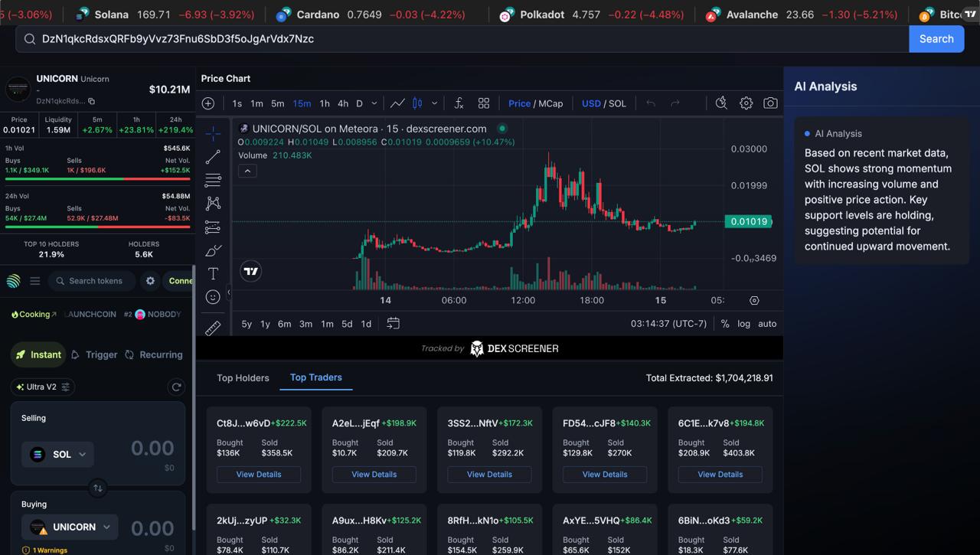980x555 pixels.
Task: View Details for trader 6C1E...k7v8
Action: tap(720, 475)
